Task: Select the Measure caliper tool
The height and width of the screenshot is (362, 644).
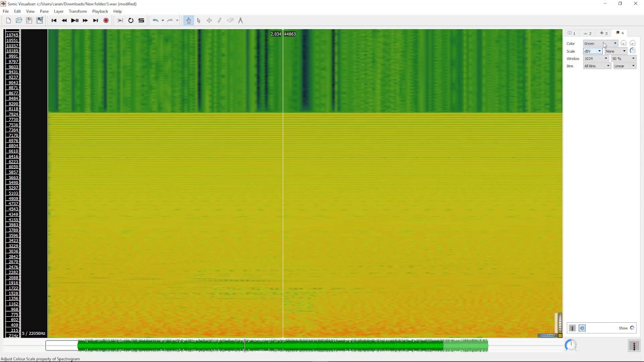Action: (240, 21)
